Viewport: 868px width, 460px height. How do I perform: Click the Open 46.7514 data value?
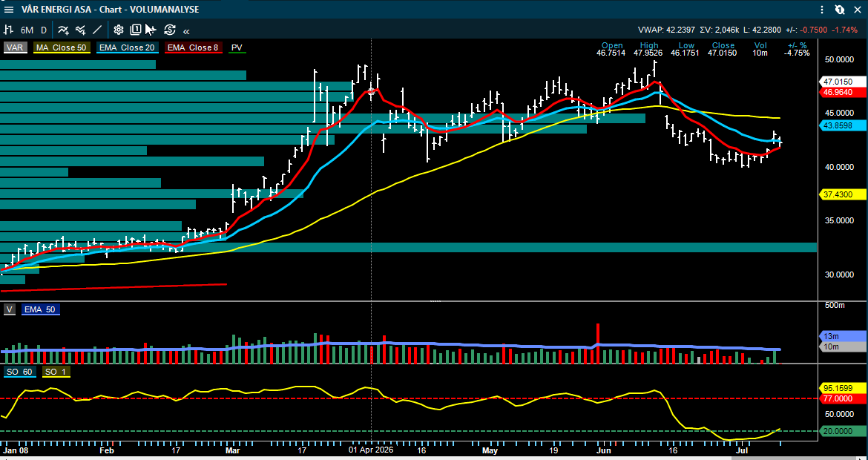pyautogui.click(x=611, y=53)
